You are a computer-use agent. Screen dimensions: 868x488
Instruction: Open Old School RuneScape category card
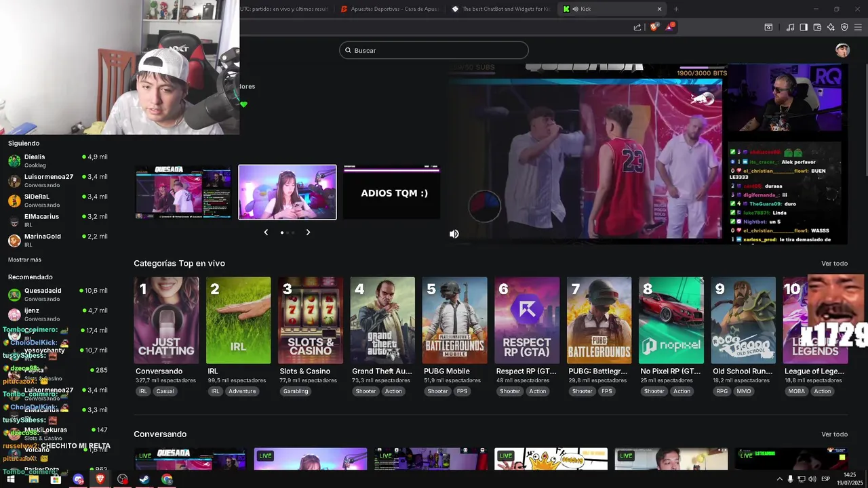[743, 320]
